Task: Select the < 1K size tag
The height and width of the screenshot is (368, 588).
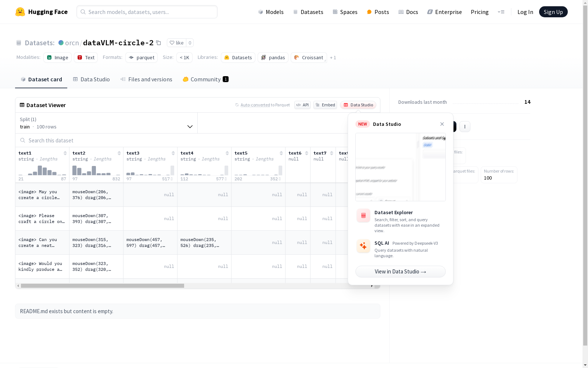Action: tap(184, 57)
